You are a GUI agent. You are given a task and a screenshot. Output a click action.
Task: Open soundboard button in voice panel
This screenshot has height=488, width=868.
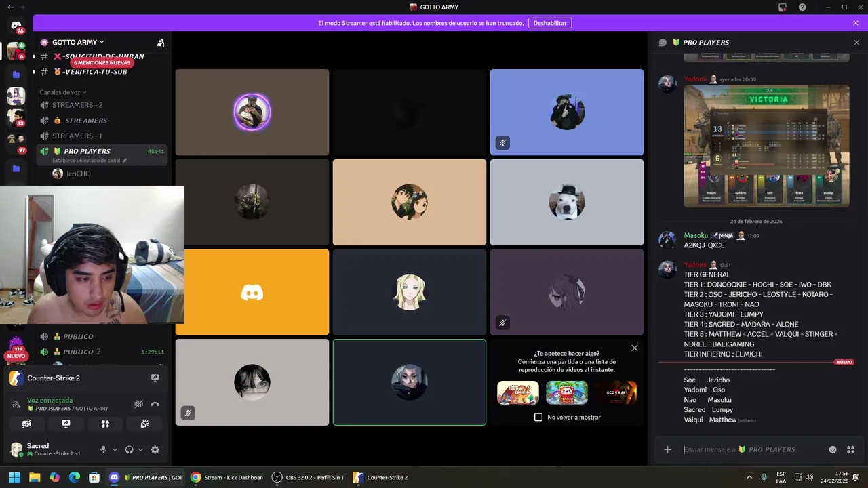coord(144,424)
